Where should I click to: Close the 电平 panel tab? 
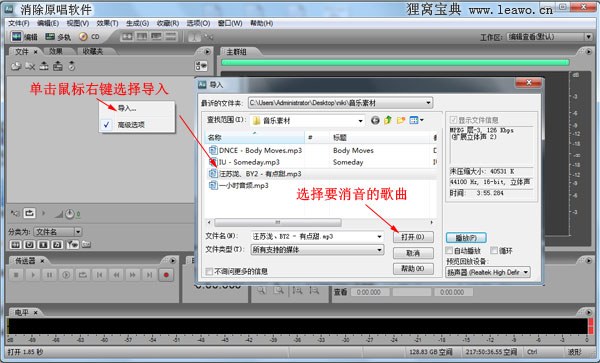36,313
